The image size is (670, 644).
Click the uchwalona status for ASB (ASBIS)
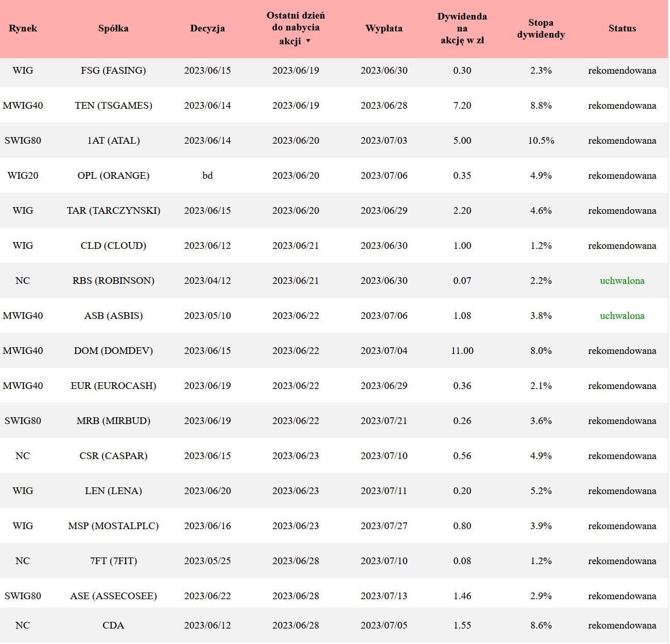point(622,316)
